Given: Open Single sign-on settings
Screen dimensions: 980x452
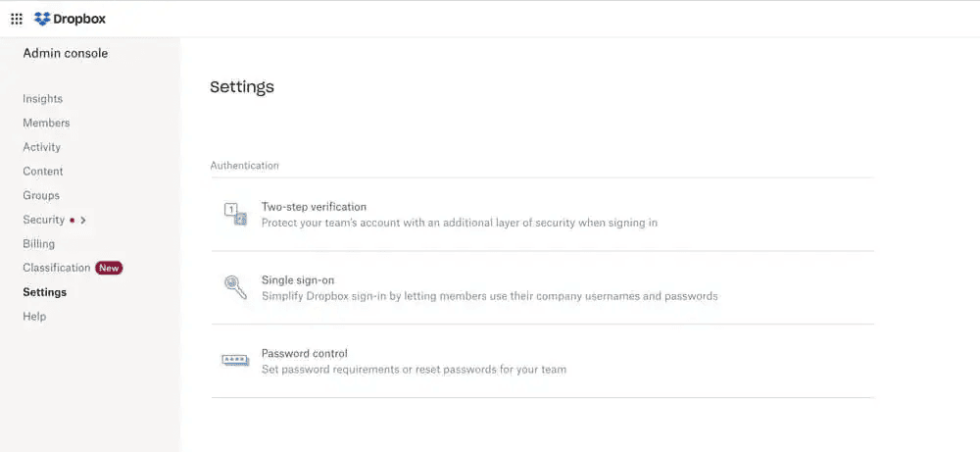Looking at the screenshot, I should (x=298, y=280).
